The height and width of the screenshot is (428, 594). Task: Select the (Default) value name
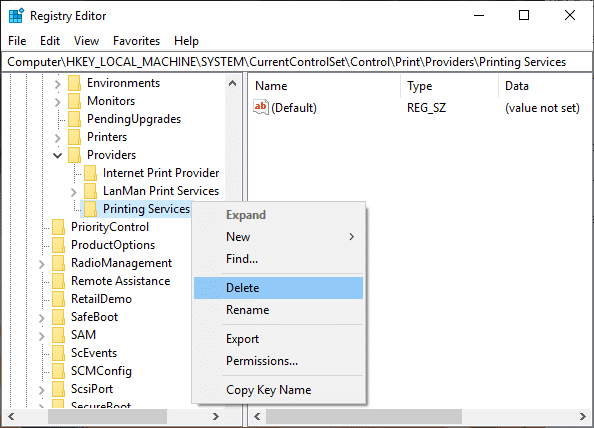pyautogui.click(x=294, y=108)
